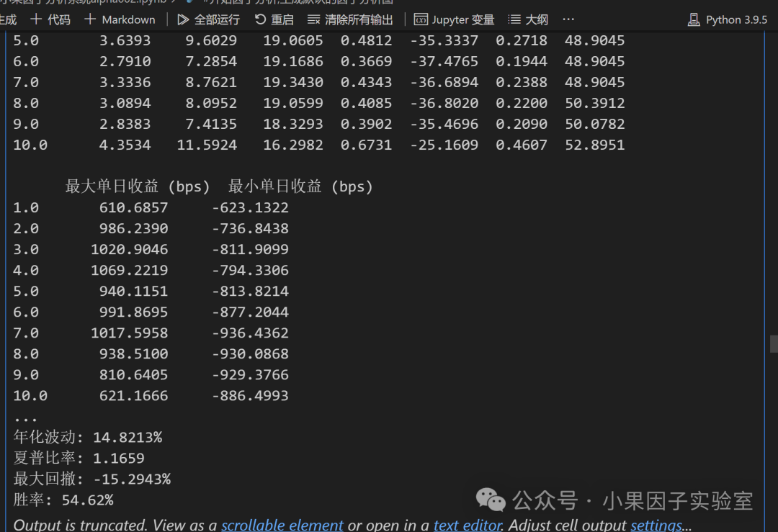Screen dimensions: 778x532
Task: Open the more actions ellipsis menu
Action: tap(568, 19)
